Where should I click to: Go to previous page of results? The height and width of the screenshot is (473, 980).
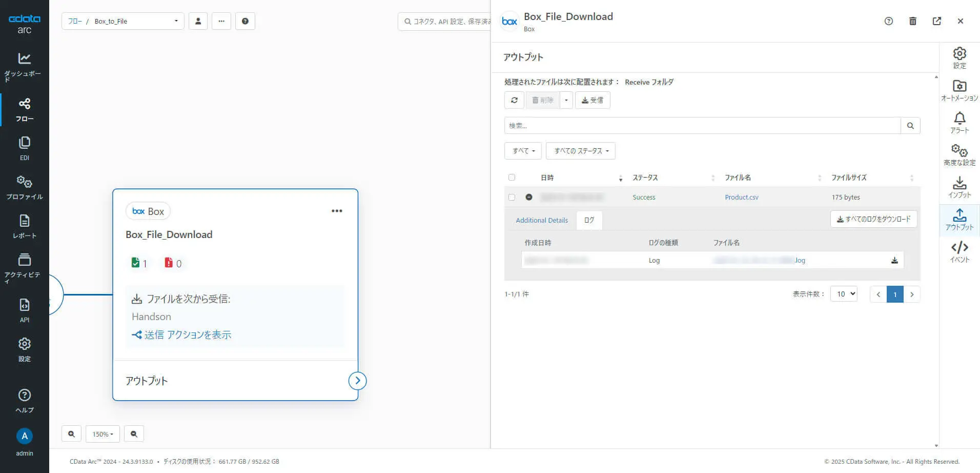pos(879,294)
